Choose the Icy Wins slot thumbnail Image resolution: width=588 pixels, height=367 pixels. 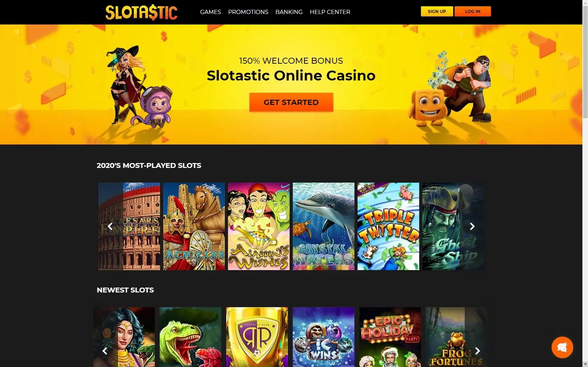[324, 337]
